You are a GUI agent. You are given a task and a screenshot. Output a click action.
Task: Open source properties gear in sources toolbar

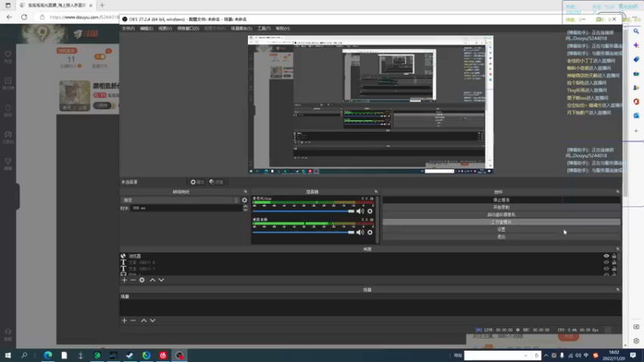pos(142,280)
